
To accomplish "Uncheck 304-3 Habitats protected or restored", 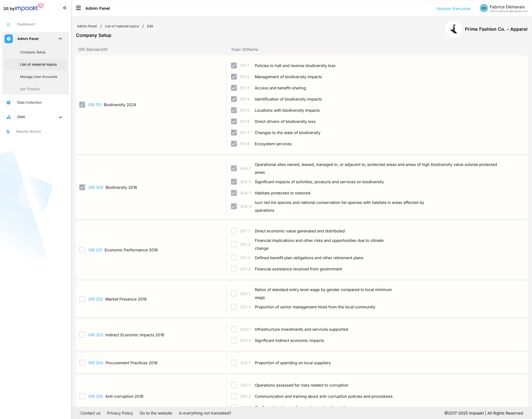I will 234,193.
